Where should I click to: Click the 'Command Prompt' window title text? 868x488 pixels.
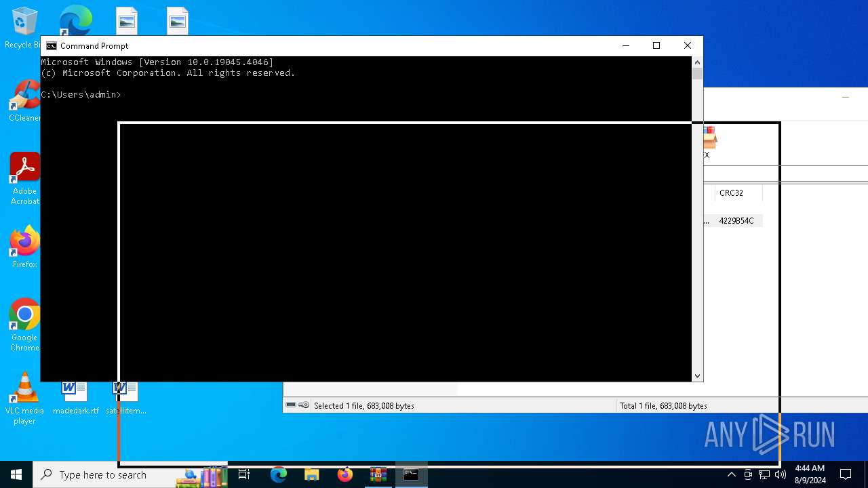click(94, 46)
